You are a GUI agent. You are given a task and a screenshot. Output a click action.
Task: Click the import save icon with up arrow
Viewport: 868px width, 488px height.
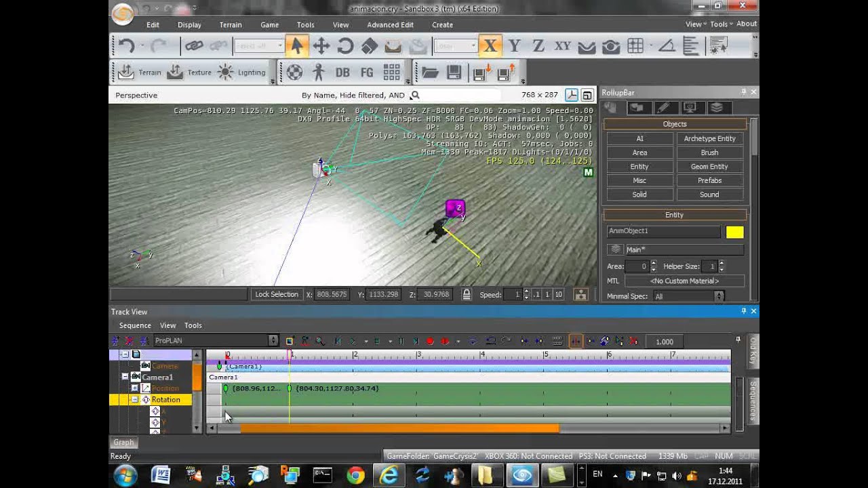click(507, 73)
